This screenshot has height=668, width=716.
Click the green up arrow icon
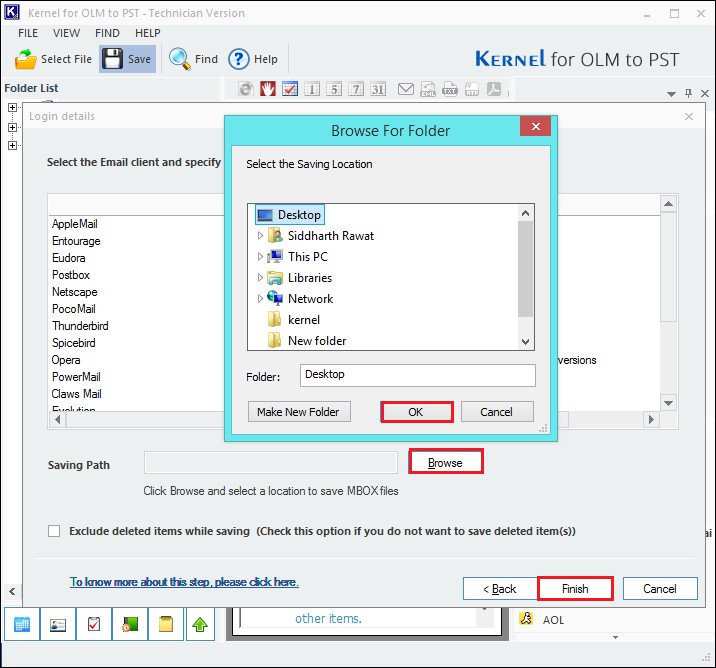(200, 624)
